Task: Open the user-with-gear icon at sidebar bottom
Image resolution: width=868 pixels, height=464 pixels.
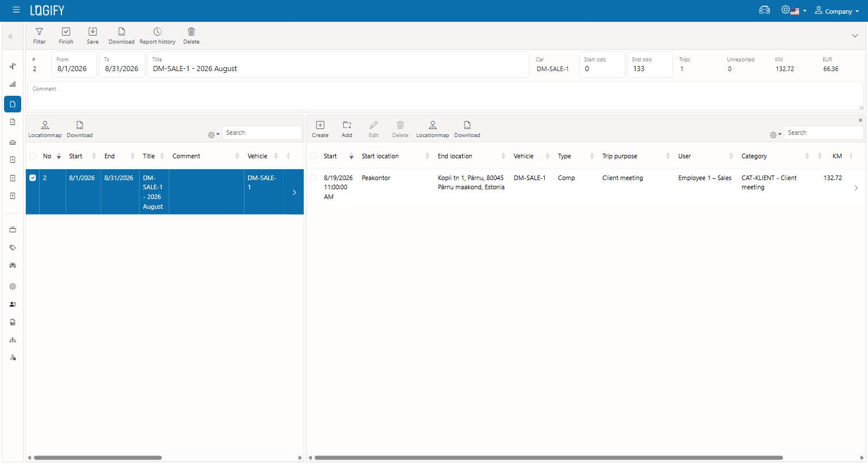Action: coord(13,358)
